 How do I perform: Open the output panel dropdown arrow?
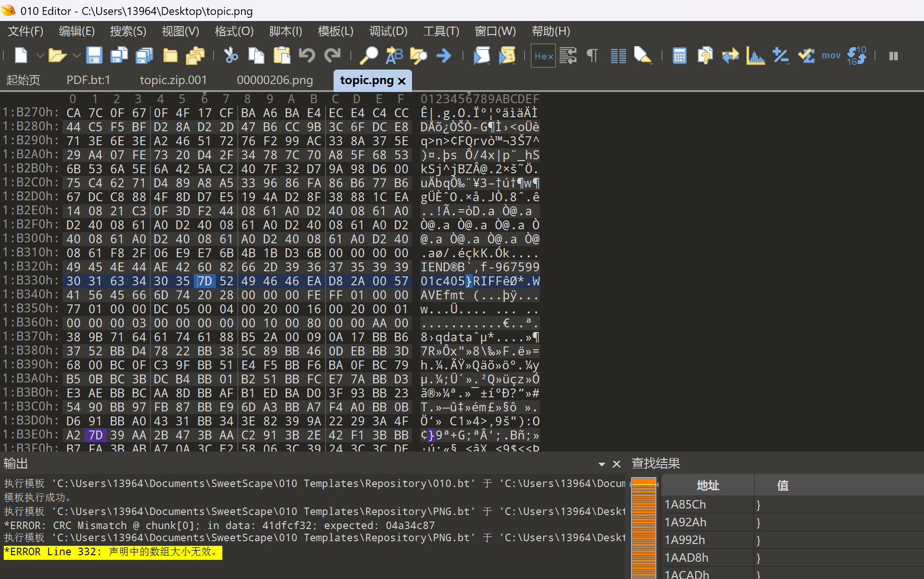pyautogui.click(x=602, y=464)
